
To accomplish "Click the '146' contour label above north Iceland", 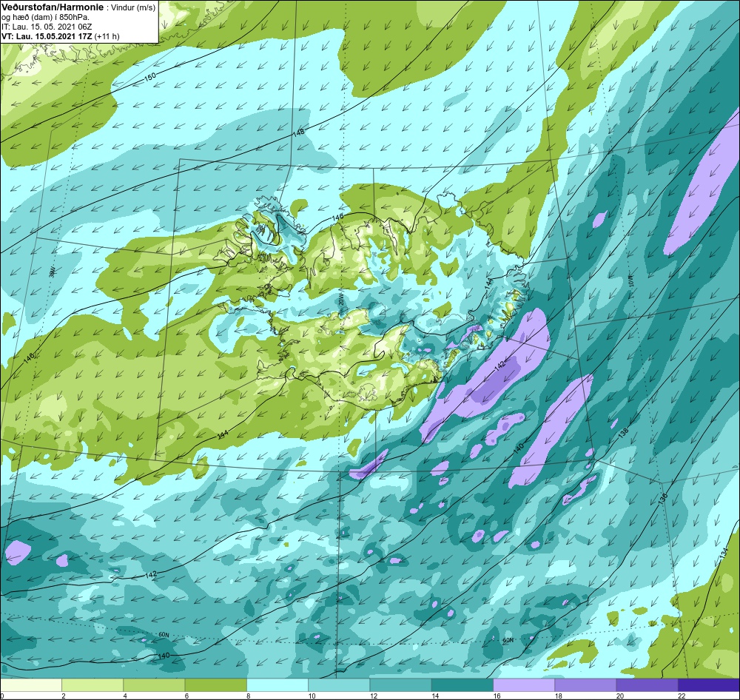I will [x=337, y=217].
